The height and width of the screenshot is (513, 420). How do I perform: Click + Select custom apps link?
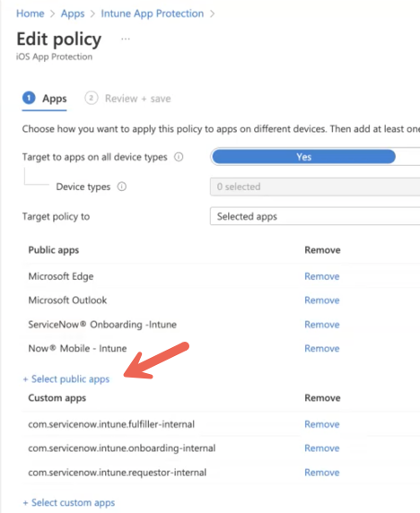tap(69, 503)
